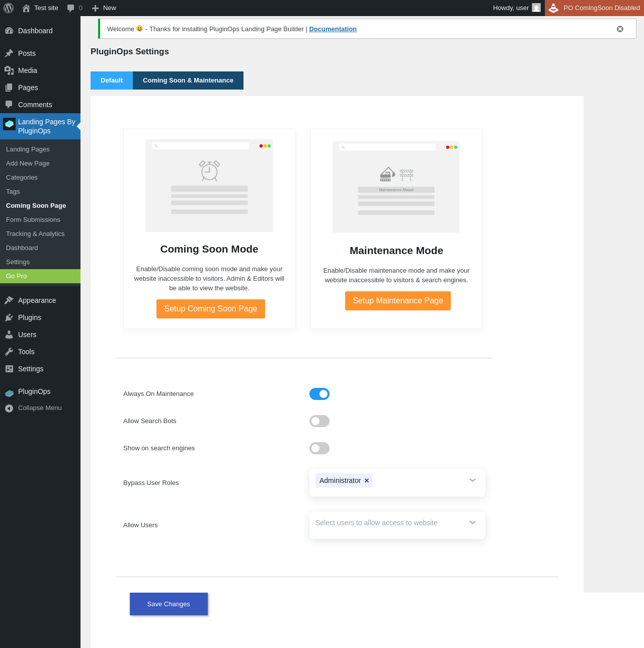Enable Allow Search Bots toggle
Viewport: 644px width, 648px height.
(x=319, y=421)
